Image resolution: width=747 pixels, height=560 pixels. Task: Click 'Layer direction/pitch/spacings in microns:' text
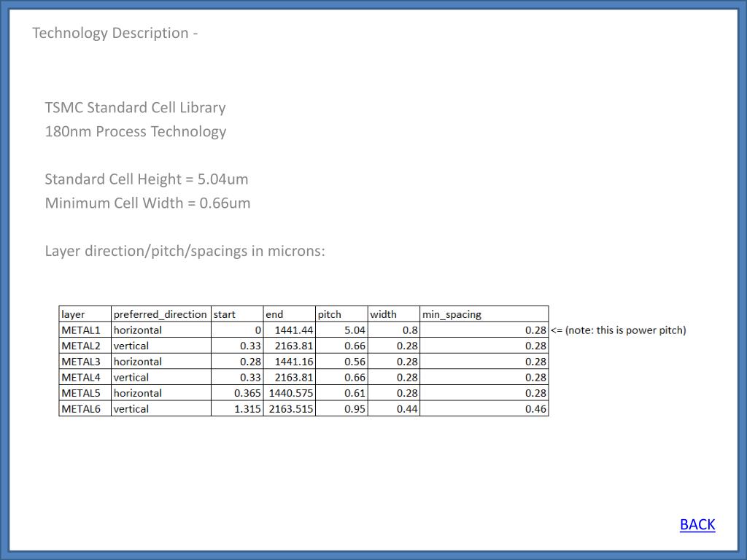[185, 251]
